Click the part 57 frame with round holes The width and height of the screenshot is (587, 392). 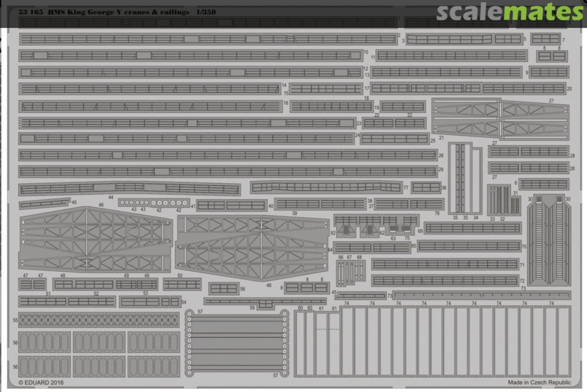click(x=236, y=343)
